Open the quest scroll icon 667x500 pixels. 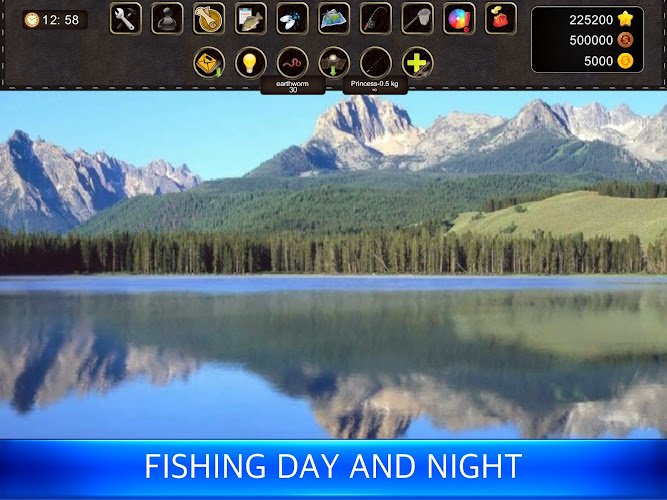click(209, 19)
